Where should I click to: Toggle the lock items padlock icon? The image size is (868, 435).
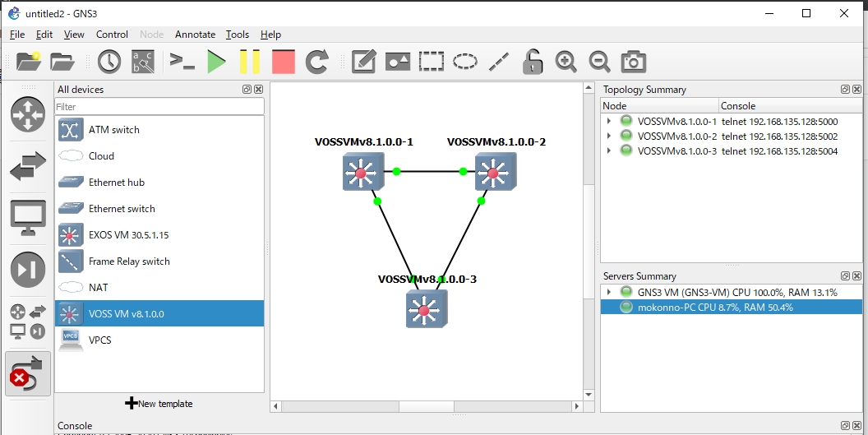pos(533,62)
